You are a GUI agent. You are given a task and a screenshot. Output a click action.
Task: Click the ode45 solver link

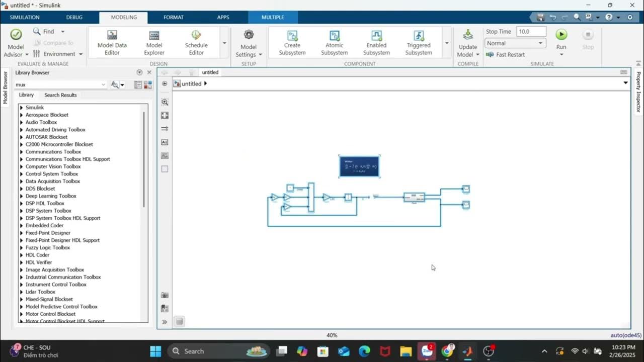(x=626, y=335)
